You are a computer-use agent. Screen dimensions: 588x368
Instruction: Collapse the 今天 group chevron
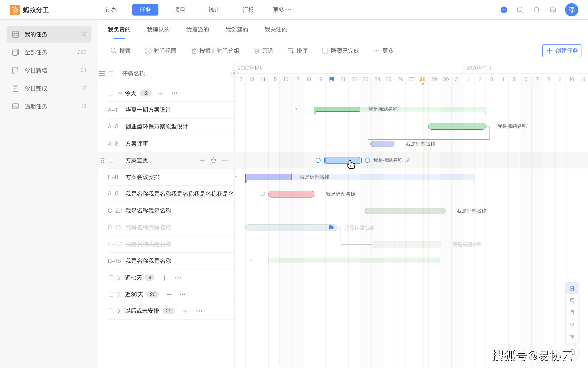tap(120, 93)
